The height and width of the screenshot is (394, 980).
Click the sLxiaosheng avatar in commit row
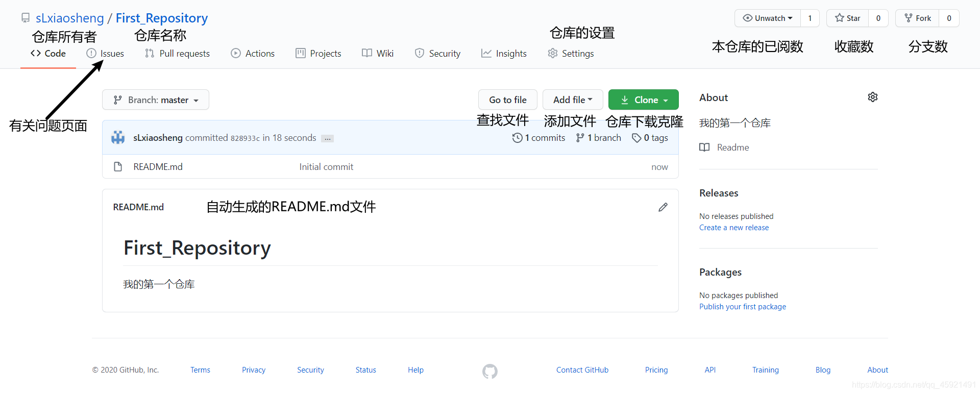pyautogui.click(x=118, y=137)
